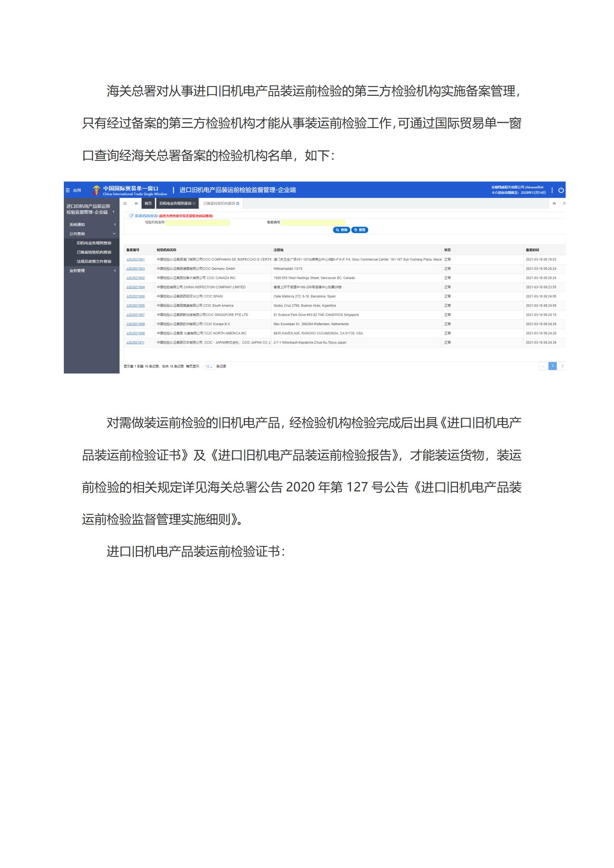Select the Calle Mallorca 272 Barcelona address cell
Screen dimensions: 614x868
(x=356, y=297)
